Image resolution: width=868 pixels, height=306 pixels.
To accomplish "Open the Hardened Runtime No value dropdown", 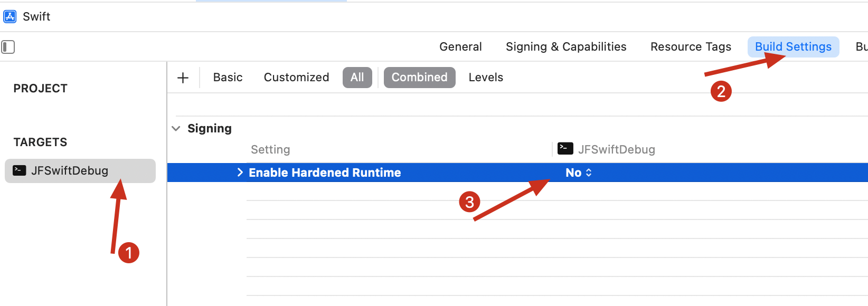I will pos(579,173).
